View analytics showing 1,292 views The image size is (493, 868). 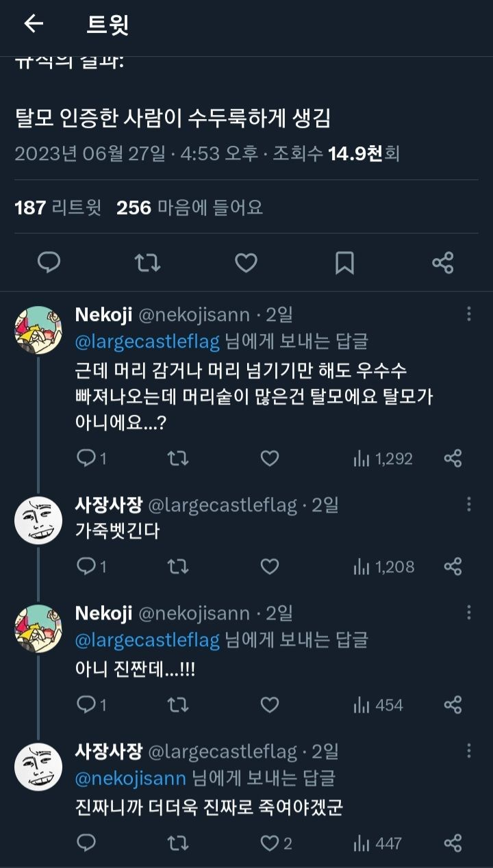tap(383, 459)
